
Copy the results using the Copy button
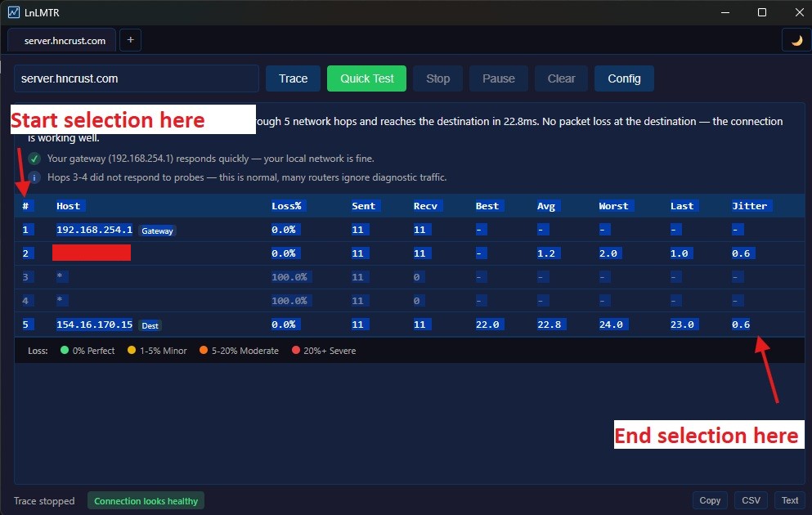coord(710,500)
